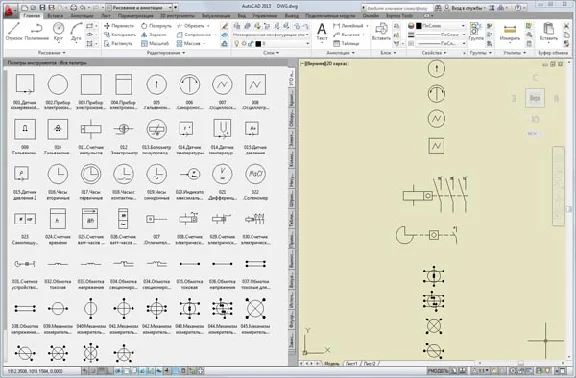576x378 pixels.
Task: Pick palette symbol 016.Часы вторичные
Action: pyautogui.click(x=58, y=181)
